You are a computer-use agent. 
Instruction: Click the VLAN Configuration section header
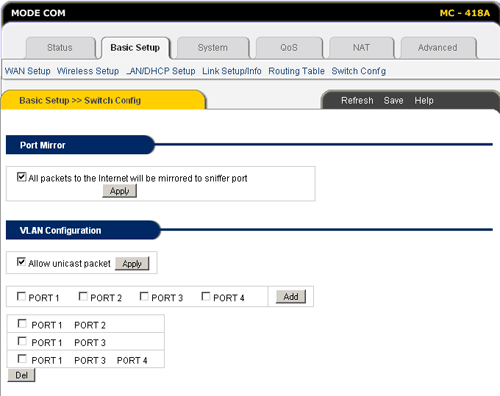[83, 230]
